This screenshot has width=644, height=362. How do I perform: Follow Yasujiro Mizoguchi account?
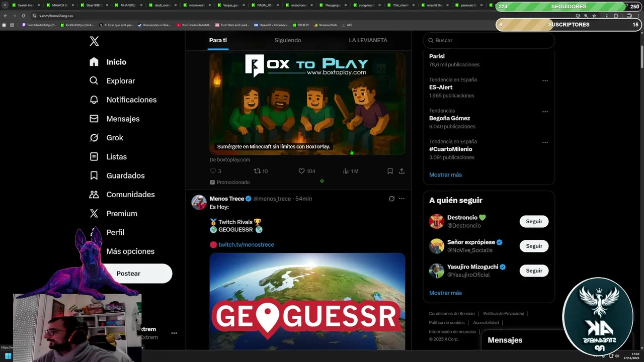pyautogui.click(x=534, y=270)
